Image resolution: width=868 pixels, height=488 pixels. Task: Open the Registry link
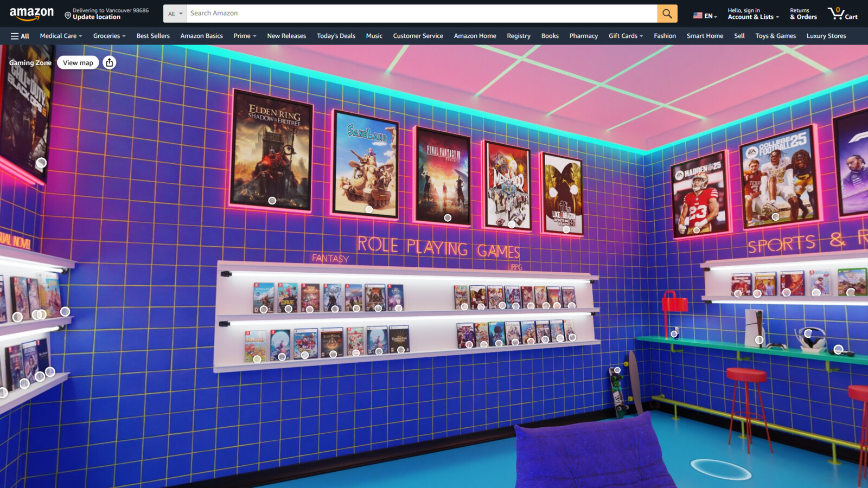coord(519,36)
